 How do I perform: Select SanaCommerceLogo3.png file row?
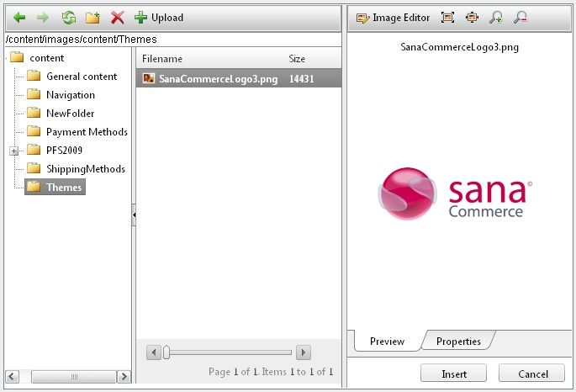tap(239, 78)
